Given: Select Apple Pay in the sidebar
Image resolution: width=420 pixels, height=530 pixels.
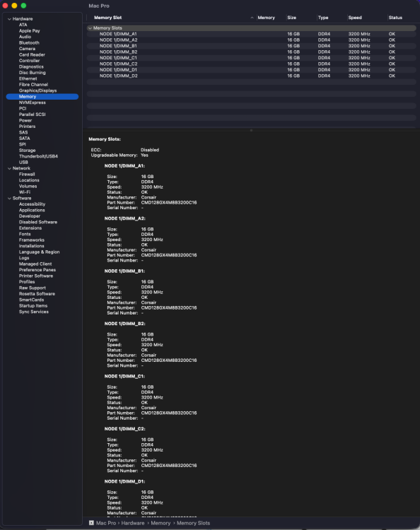Looking at the screenshot, I should click(30, 31).
